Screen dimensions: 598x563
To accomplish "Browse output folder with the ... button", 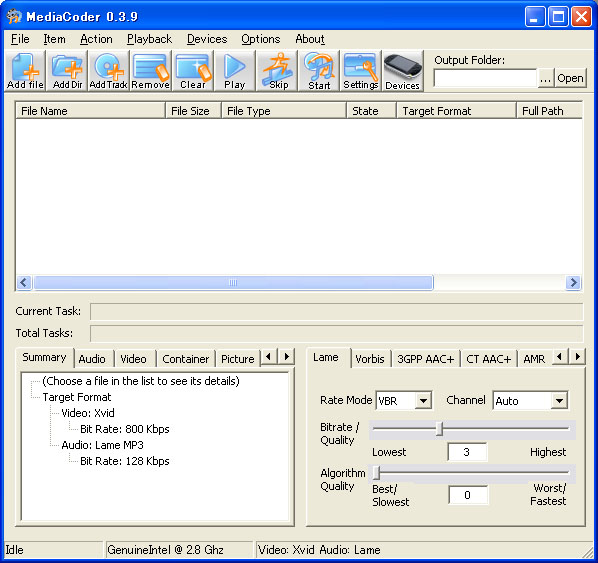I will coord(545,78).
